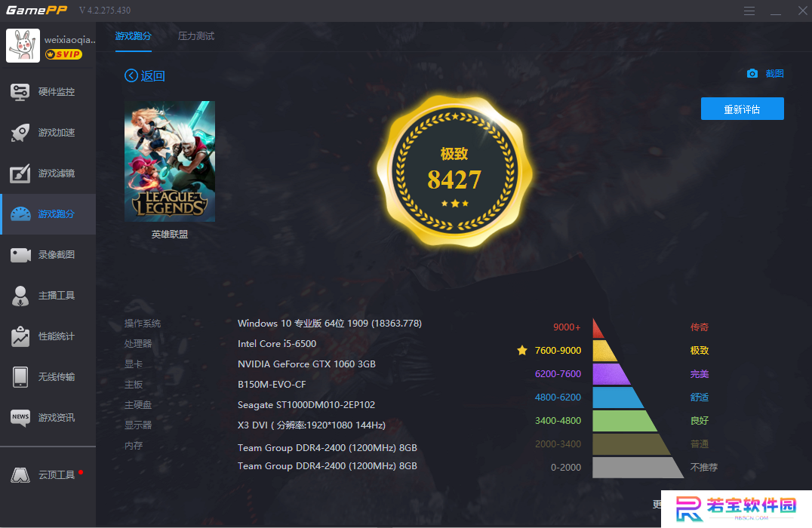Open 硬件监控 hardware monitor icon
This screenshot has width=812, height=528.
tap(20, 92)
